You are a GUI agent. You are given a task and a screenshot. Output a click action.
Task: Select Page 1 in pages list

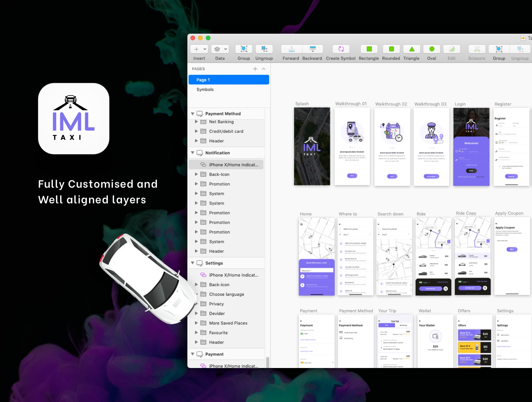point(228,80)
